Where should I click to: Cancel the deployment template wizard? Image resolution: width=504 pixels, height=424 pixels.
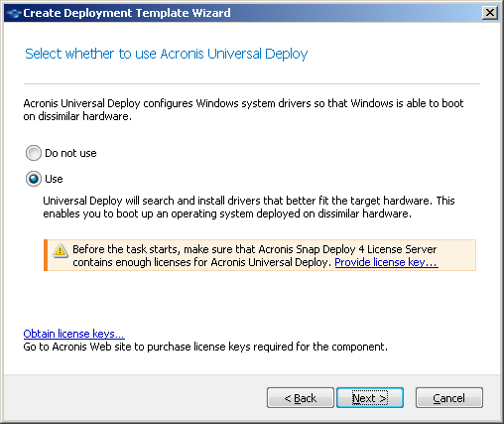click(x=449, y=398)
